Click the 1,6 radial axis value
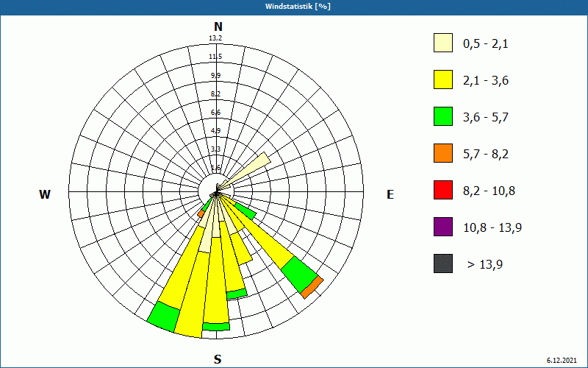 pyautogui.click(x=215, y=168)
